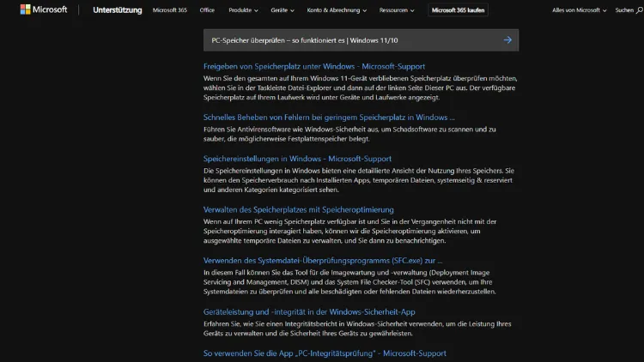Expand Alles von Microsoft dropdown
Screen dimensions: 644x362
579,9
